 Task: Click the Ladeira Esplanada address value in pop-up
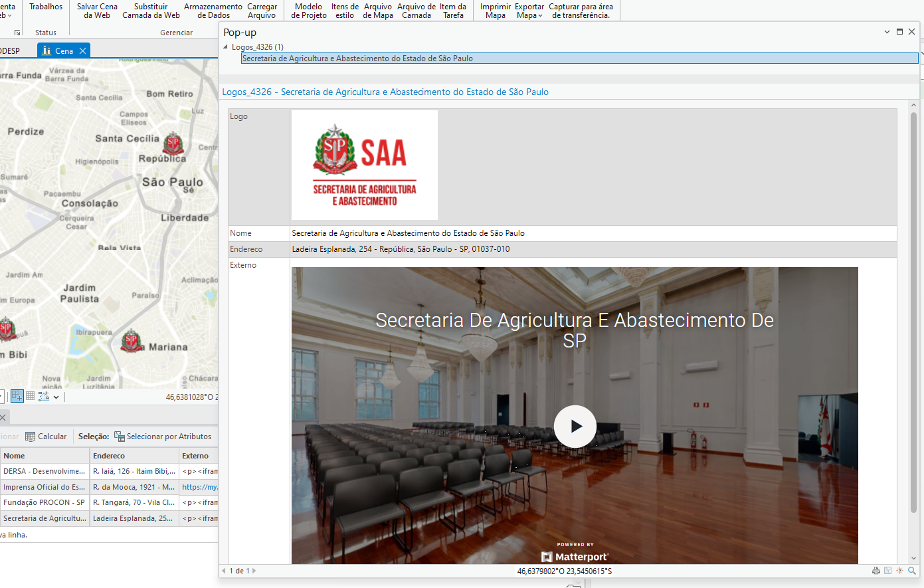point(401,249)
